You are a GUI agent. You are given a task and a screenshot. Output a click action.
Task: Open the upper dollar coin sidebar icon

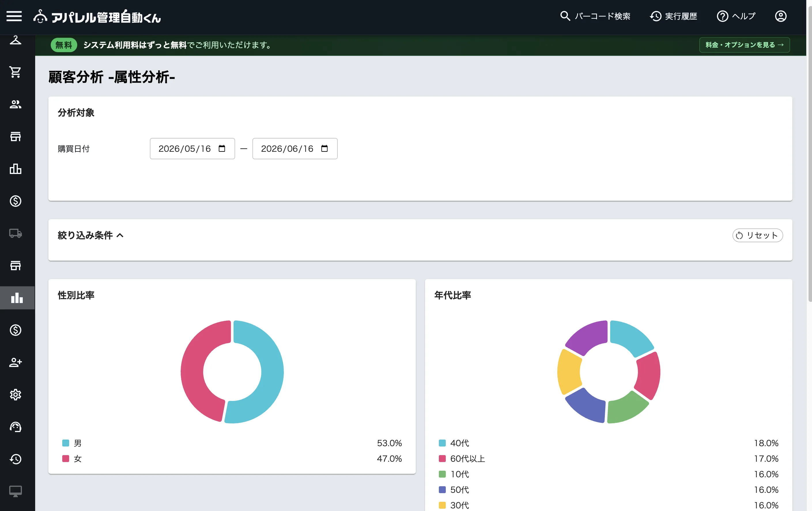click(x=16, y=201)
